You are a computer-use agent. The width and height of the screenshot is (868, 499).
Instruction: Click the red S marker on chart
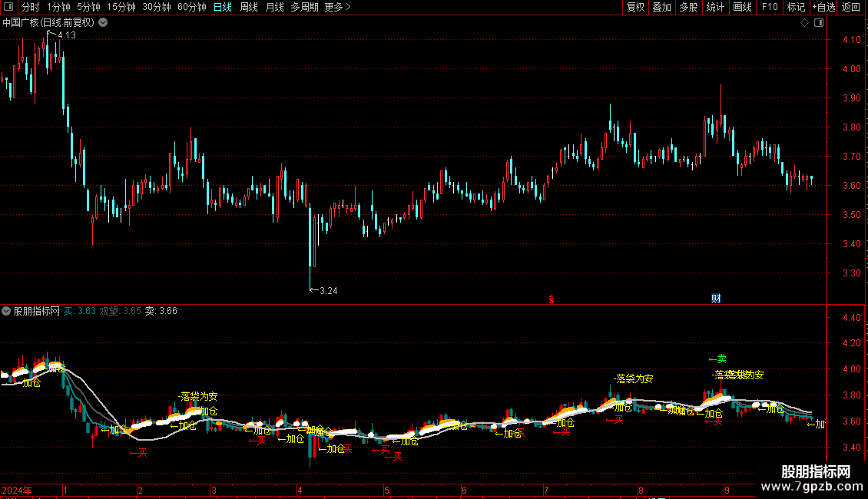pos(552,299)
